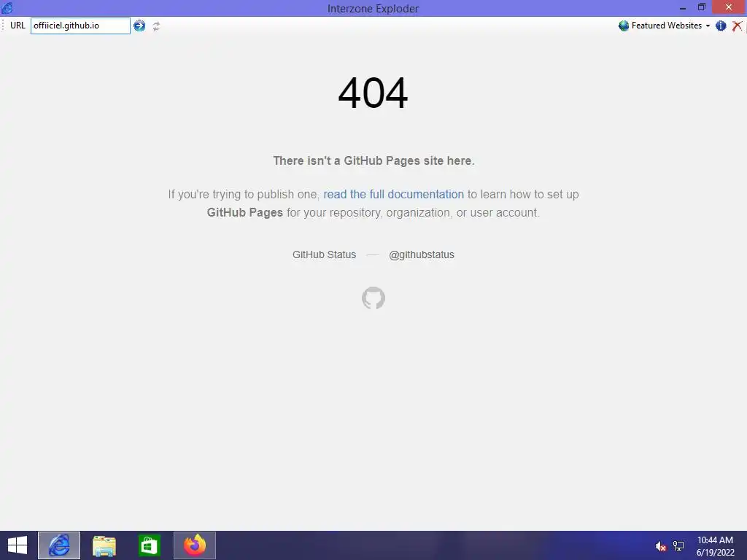
Task: Click the URL label in toolbar
Action: point(18,26)
